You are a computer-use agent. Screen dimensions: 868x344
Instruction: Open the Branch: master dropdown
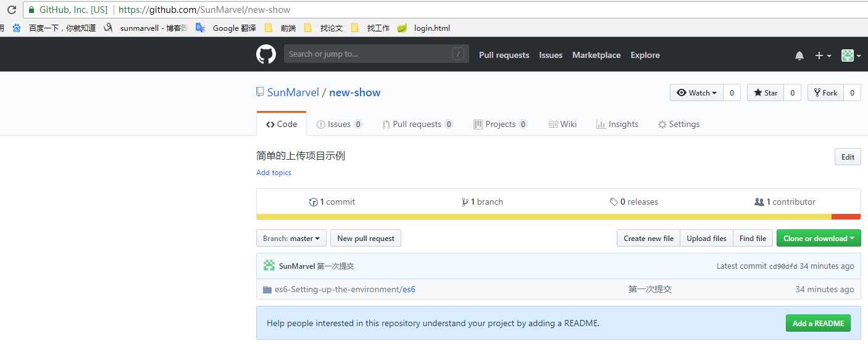click(291, 238)
